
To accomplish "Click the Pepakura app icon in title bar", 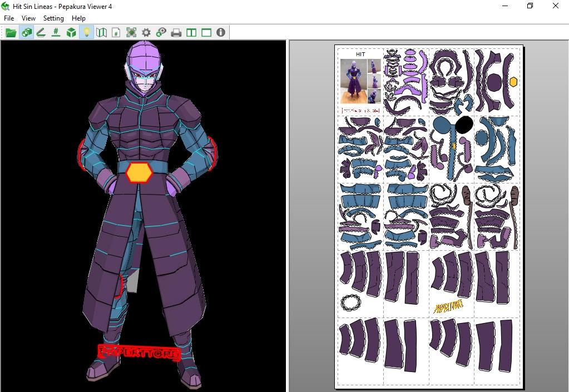I will point(6,6).
